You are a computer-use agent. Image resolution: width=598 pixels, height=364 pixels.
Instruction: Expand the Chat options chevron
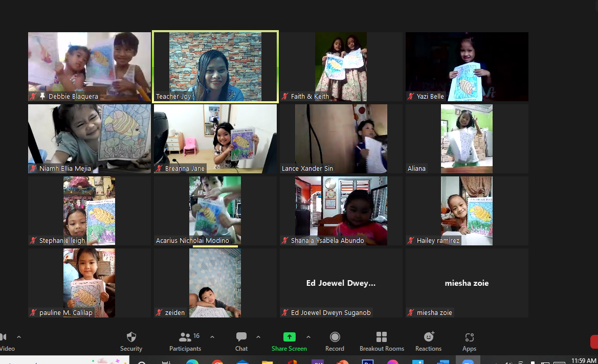click(x=258, y=337)
